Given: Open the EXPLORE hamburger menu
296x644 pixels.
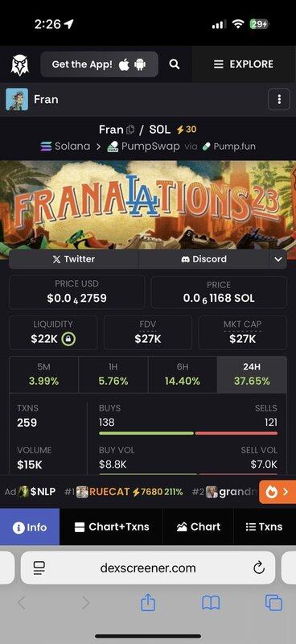Looking at the screenshot, I should tap(244, 64).
